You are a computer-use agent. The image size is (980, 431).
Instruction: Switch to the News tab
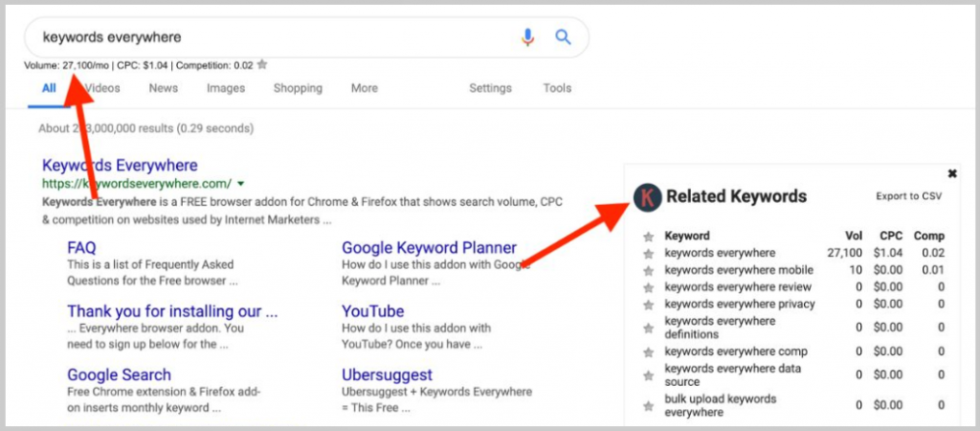163,88
